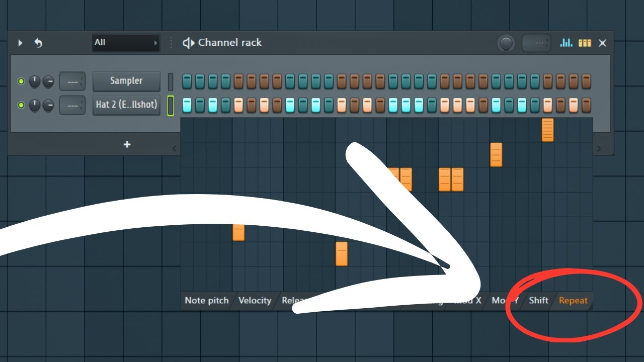The image size is (644, 362).
Task: Switch to the Shift tab
Action: (538, 301)
